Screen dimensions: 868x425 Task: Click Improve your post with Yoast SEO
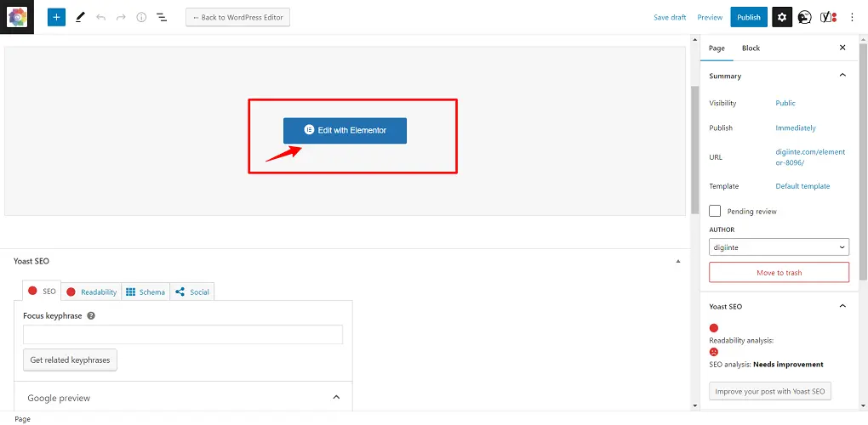click(x=770, y=391)
